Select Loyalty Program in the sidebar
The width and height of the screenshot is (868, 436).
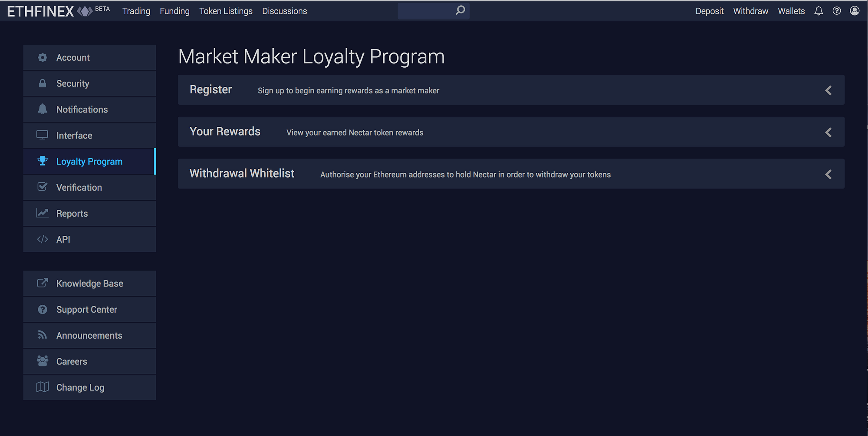point(89,162)
